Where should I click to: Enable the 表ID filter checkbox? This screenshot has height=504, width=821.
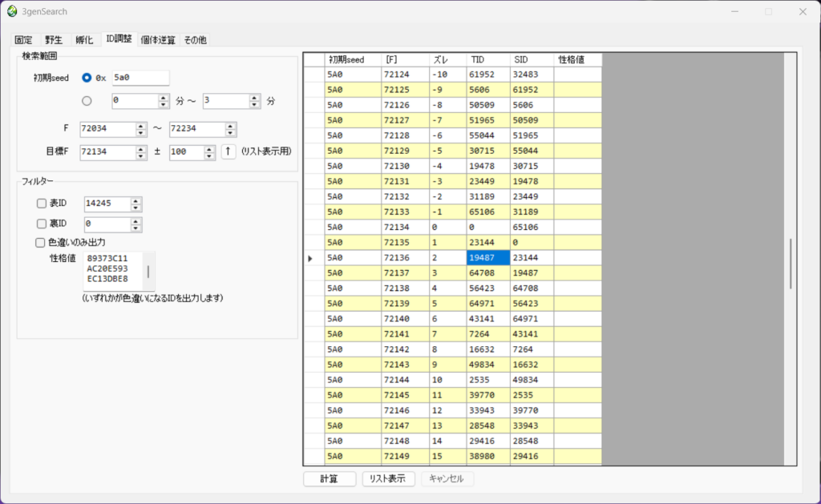(42, 203)
